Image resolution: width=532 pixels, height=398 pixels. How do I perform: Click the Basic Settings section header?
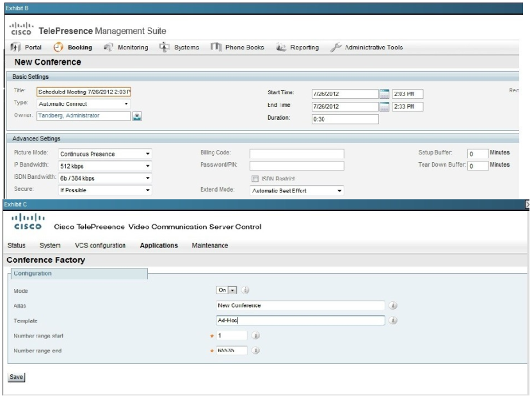pos(263,76)
